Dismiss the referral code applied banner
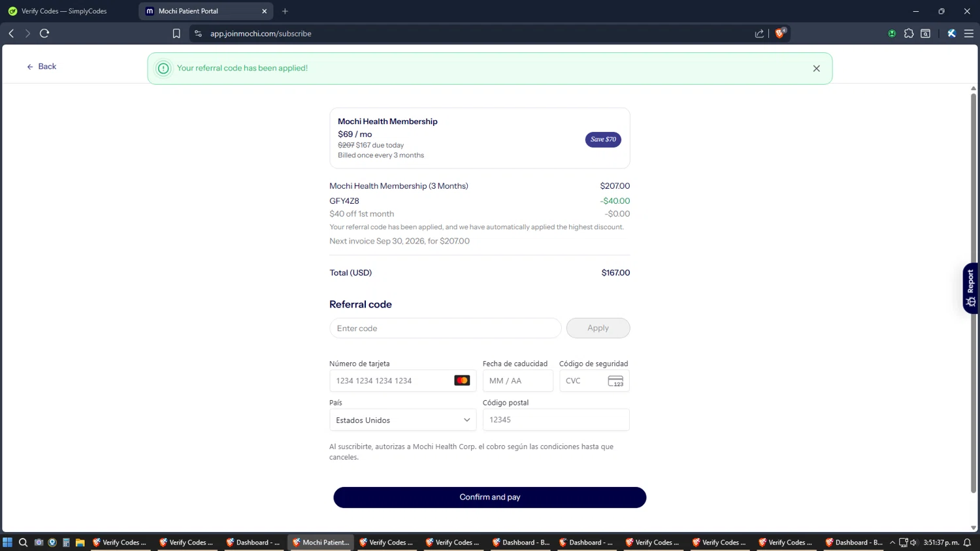This screenshot has width=980, height=551. [x=816, y=69]
